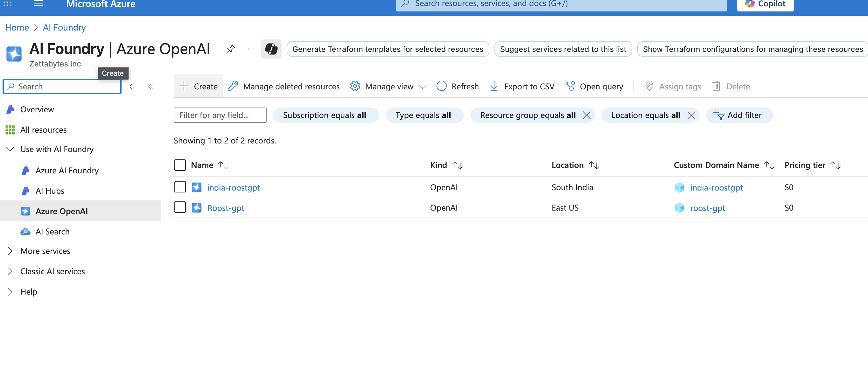The height and width of the screenshot is (390, 868).
Task: Click the india-roostgpt resource icon
Action: pos(196,187)
